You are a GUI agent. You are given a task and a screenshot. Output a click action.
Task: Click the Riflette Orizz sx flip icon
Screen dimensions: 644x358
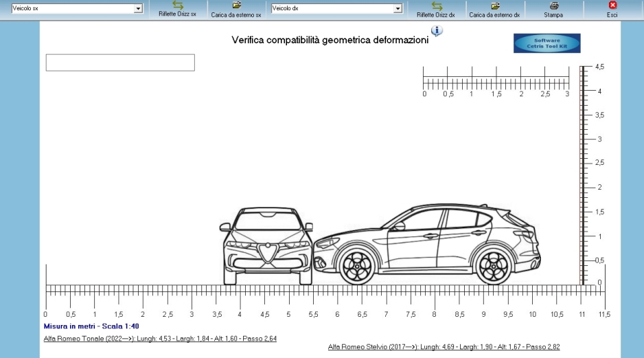point(177,5)
